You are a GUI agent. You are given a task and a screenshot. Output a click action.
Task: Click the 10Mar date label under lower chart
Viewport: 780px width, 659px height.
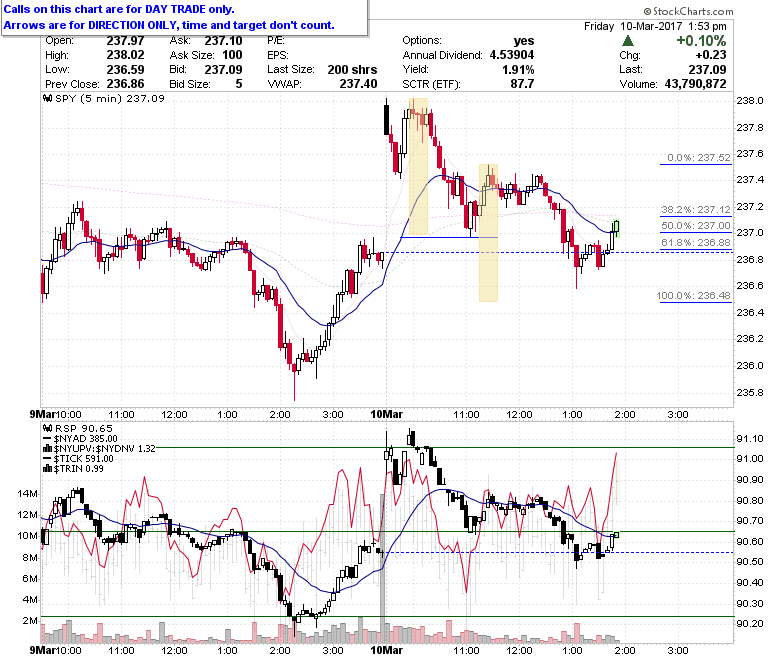pos(387,650)
